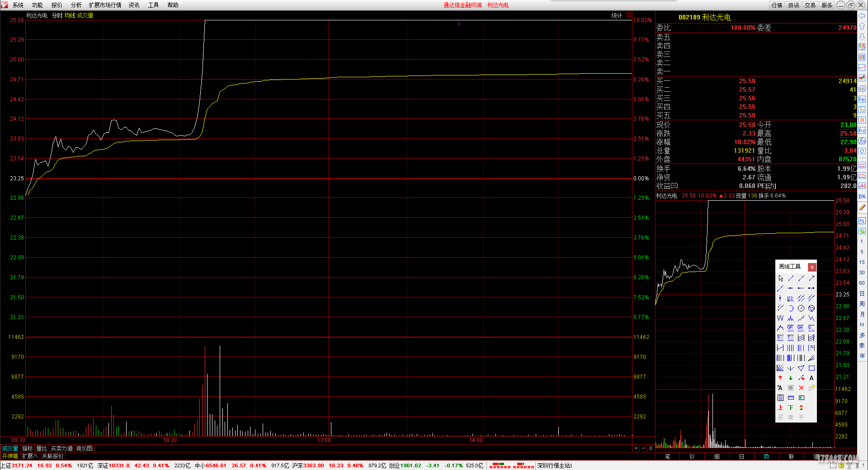This screenshot has height=470, width=868.
Task: Switch to the 量比 tab
Action: 42,448
